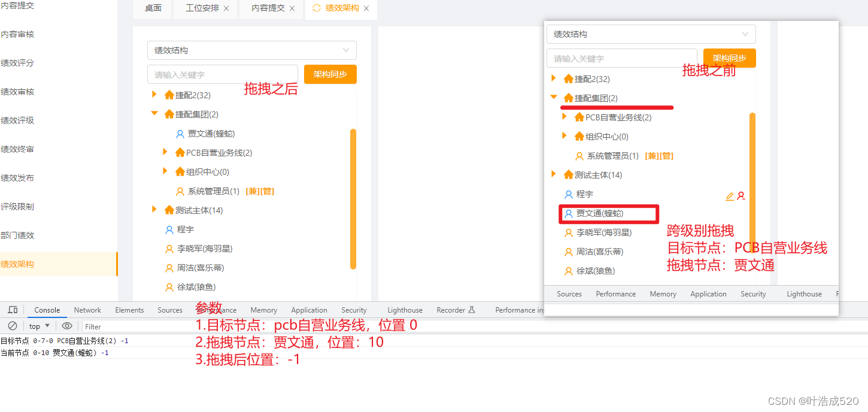The width and height of the screenshot is (868, 412).
Task: Click the live expression eye icon in Console
Action: tap(67, 325)
